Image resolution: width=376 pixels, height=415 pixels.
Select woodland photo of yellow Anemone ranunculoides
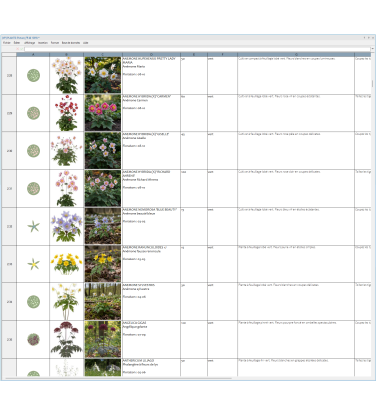click(103, 264)
